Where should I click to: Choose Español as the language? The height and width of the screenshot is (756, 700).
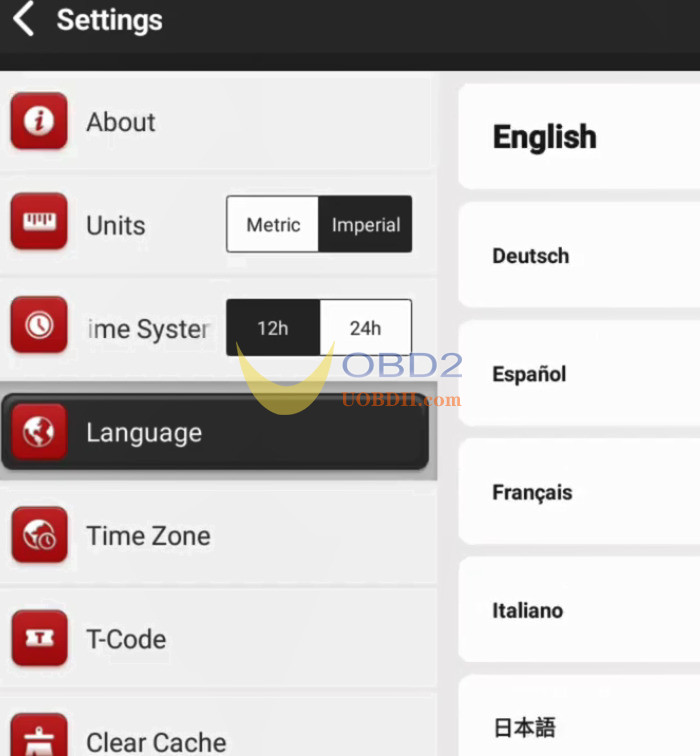tap(579, 373)
